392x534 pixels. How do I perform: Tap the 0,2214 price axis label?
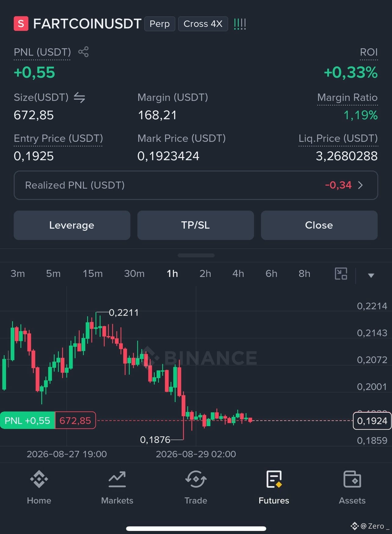372,306
